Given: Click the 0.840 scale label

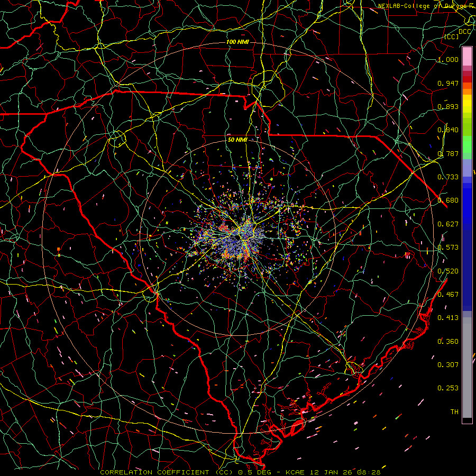Looking at the screenshot, I should click(x=448, y=130).
